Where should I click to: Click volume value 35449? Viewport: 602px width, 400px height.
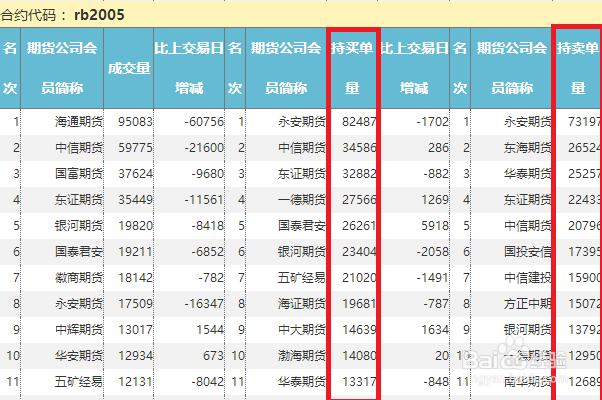click(x=136, y=200)
